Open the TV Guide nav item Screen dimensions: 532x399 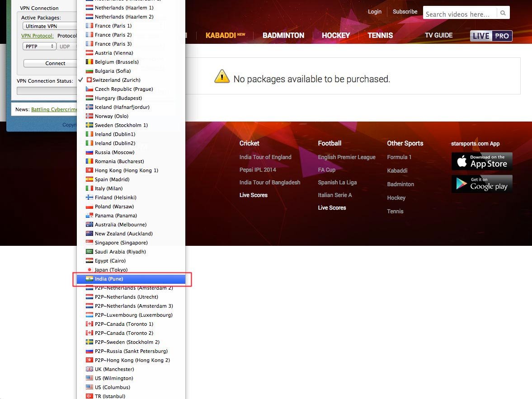[x=438, y=35]
